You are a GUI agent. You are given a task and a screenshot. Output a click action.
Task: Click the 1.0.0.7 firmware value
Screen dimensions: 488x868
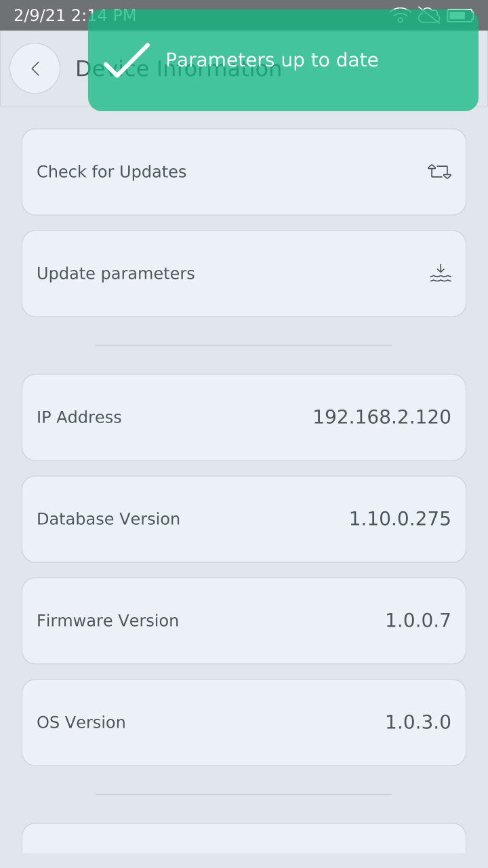[418, 621]
